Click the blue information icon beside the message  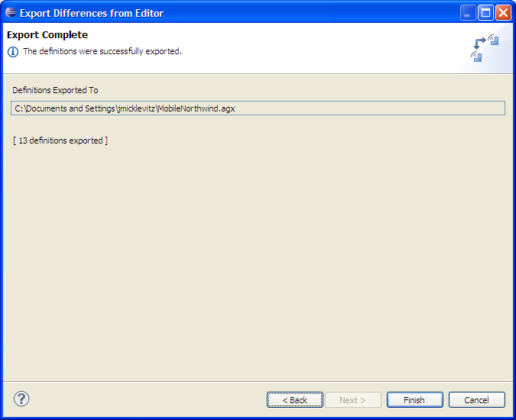pos(13,52)
